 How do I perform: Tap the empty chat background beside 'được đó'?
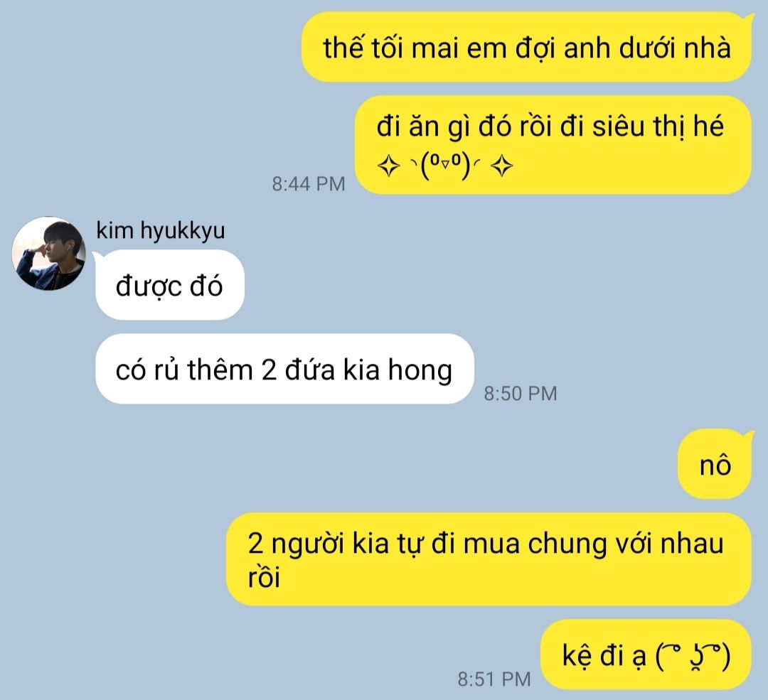490,285
